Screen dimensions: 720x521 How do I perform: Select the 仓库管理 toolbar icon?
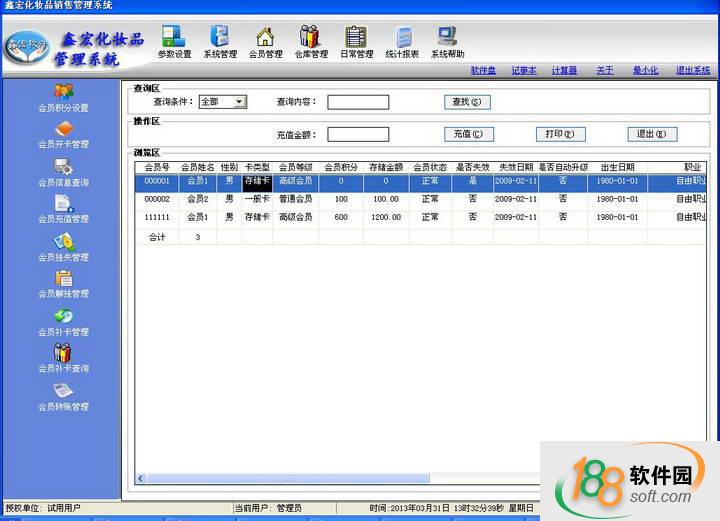tap(311, 40)
